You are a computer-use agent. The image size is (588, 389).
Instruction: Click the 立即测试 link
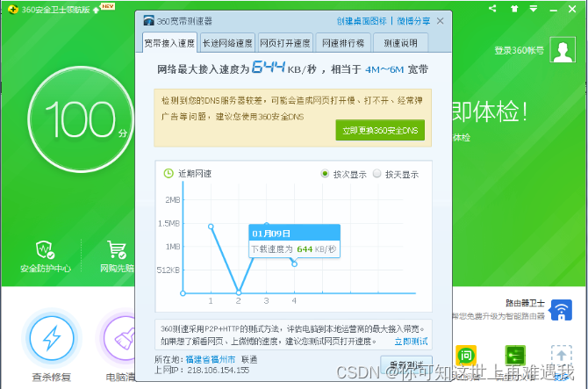pos(411,342)
